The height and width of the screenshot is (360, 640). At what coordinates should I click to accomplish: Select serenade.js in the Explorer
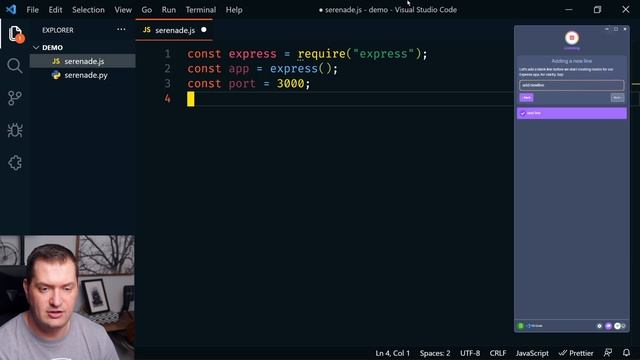pyautogui.click(x=83, y=61)
